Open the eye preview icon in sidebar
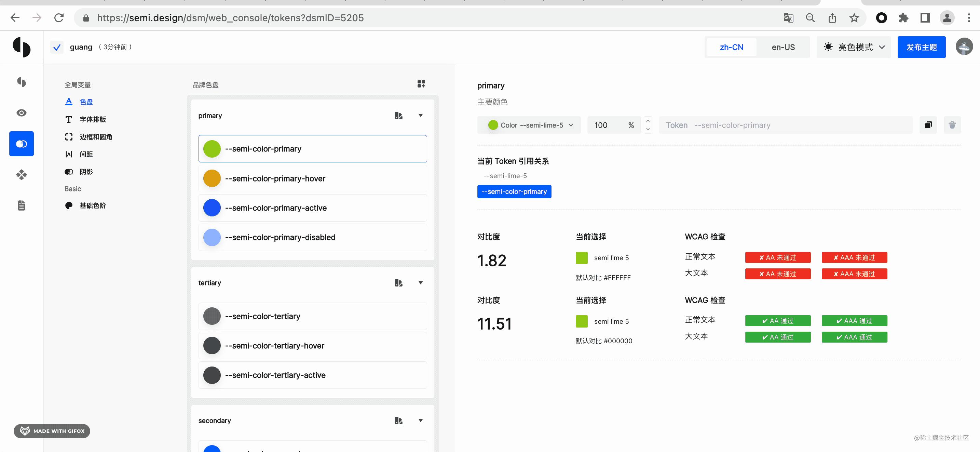The width and height of the screenshot is (980, 452). (x=21, y=113)
